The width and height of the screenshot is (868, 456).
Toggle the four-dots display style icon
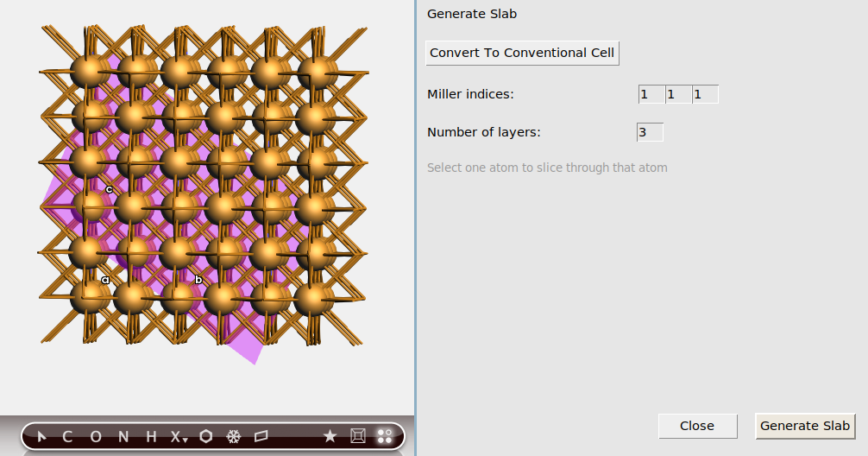tap(385, 437)
